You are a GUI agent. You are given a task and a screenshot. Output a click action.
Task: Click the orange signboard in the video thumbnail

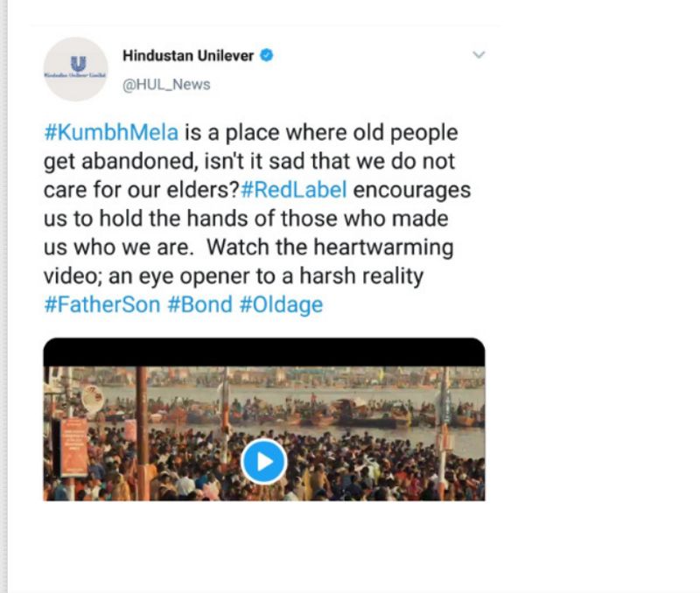tap(73, 446)
